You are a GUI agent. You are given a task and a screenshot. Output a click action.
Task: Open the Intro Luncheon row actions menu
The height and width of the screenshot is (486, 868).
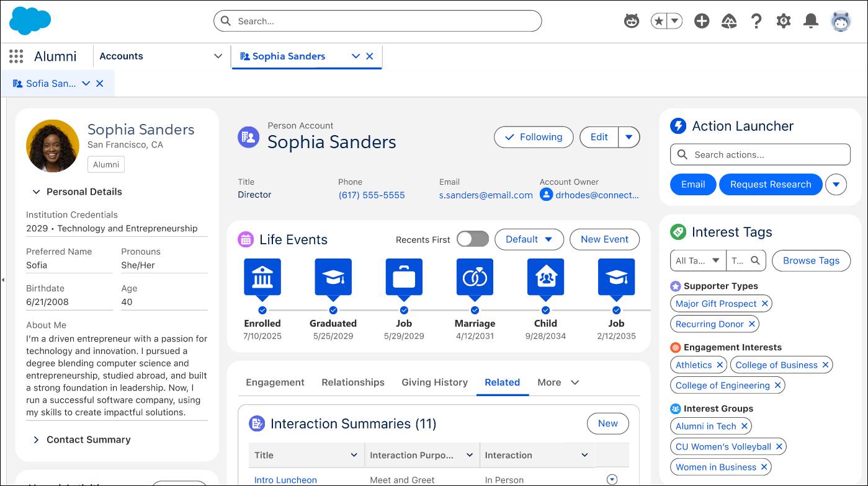(612, 480)
